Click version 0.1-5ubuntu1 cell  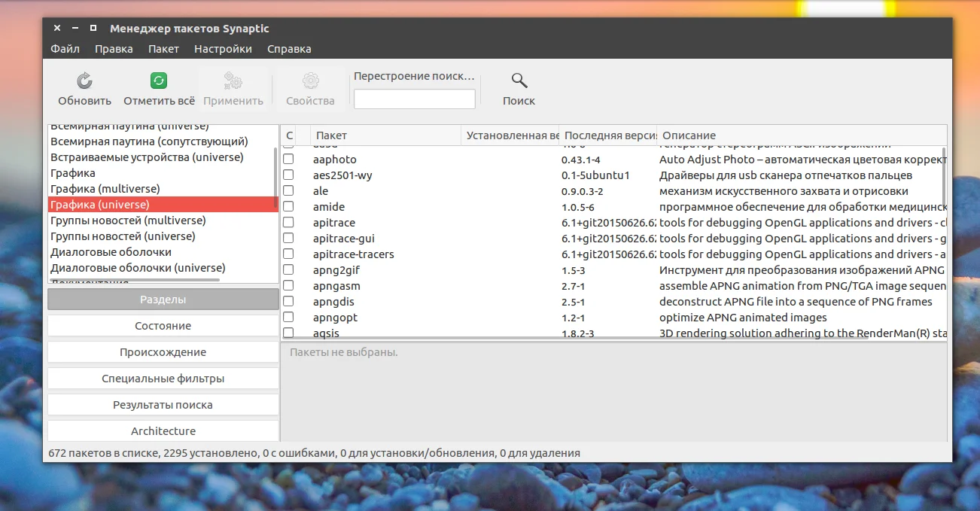pos(595,175)
